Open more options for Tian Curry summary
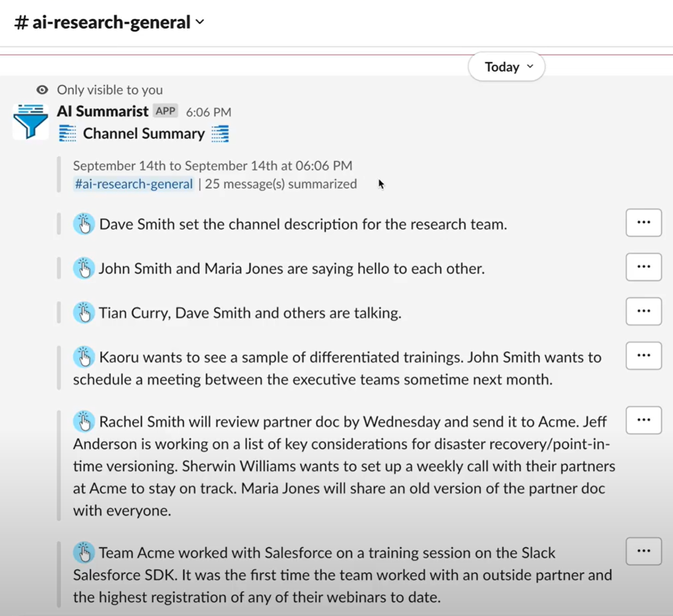673x616 pixels. (644, 312)
